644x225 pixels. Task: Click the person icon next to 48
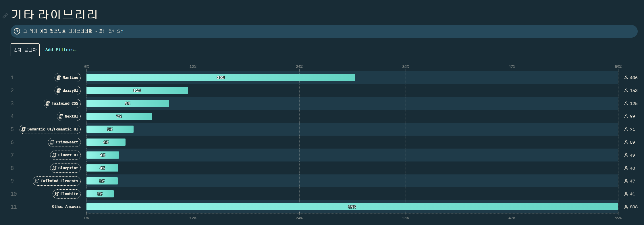pos(626,168)
